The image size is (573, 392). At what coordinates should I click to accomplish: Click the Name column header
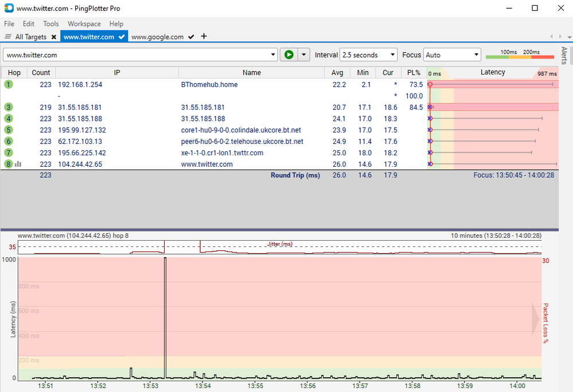click(x=251, y=73)
